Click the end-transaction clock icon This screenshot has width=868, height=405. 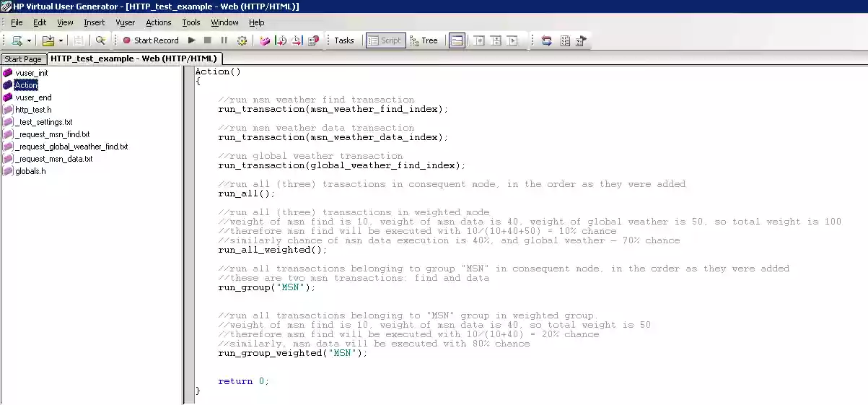pos(297,40)
